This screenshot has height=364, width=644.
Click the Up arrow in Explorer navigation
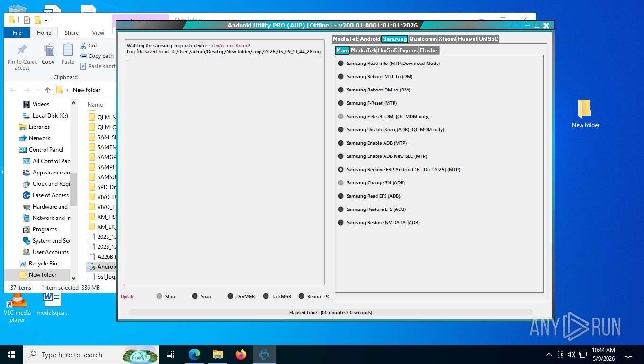click(x=47, y=90)
